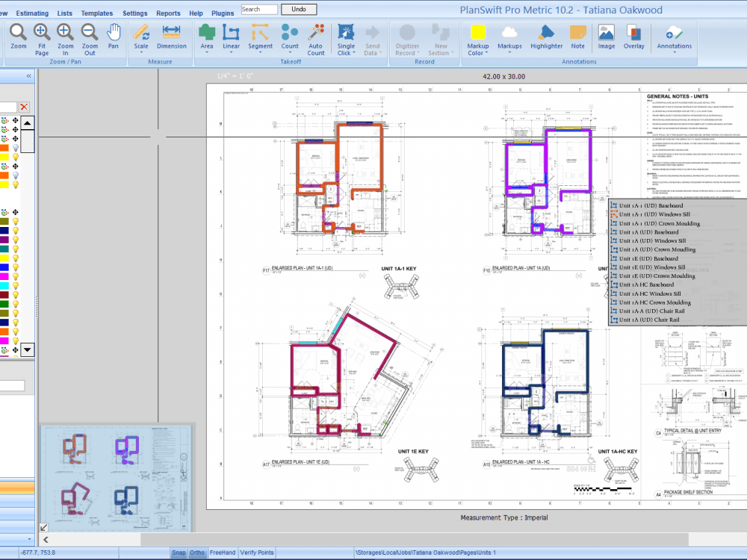Click the horizontal scrollbar track
747x560 pixels.
click(415, 540)
